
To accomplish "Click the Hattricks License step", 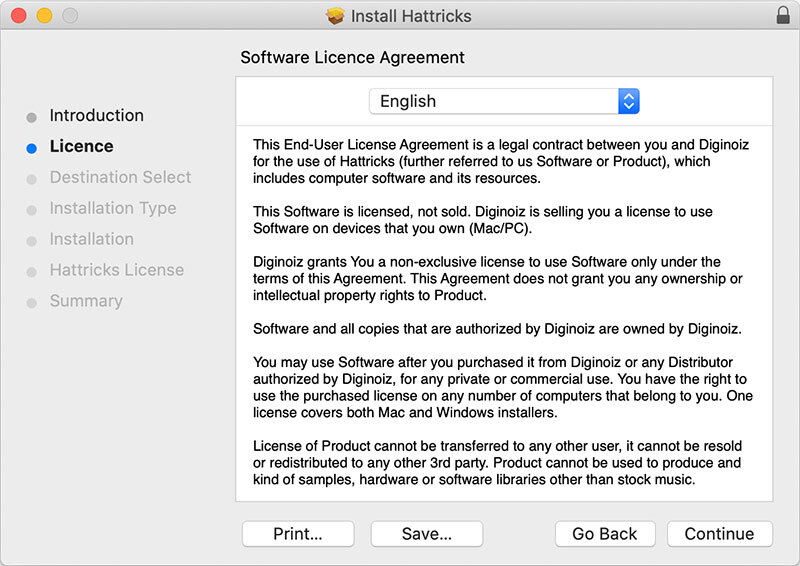I will tap(116, 271).
